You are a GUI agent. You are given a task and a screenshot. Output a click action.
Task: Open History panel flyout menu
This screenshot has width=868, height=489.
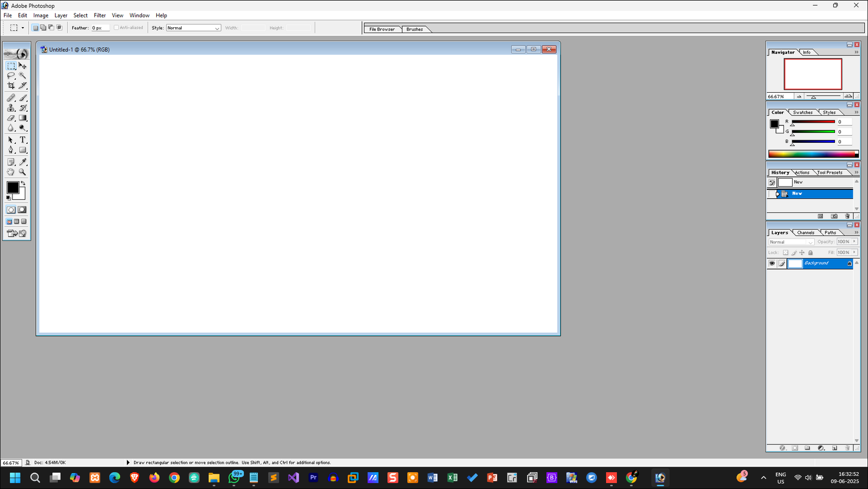[x=856, y=173]
